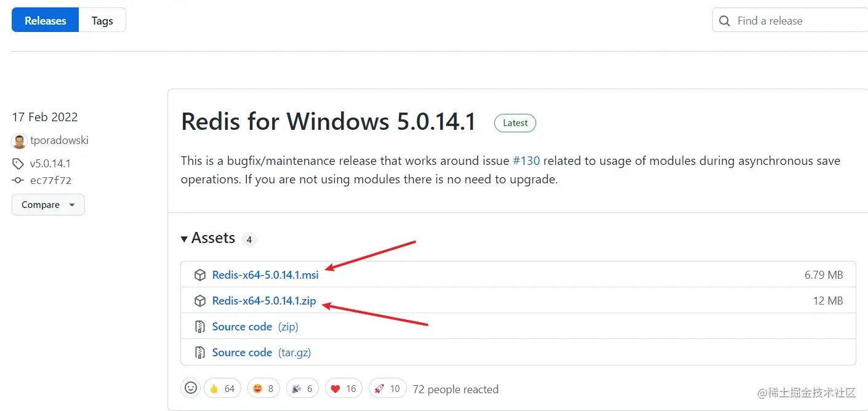
Task: Click the file icon beside Source code (tar.gz)
Action: (200, 353)
